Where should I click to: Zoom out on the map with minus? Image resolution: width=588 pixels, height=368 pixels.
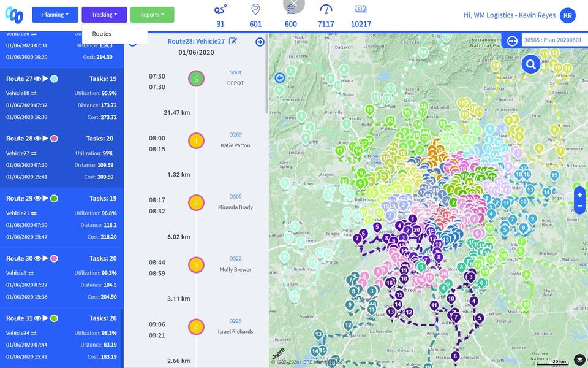point(580,206)
